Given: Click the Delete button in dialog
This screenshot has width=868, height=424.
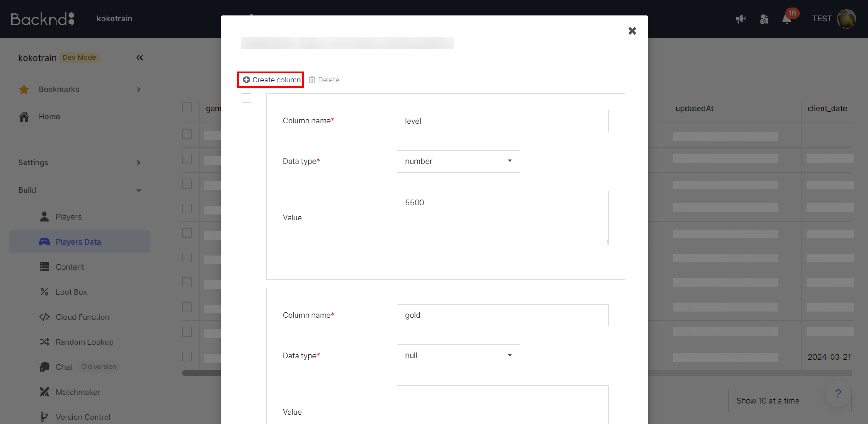Looking at the screenshot, I should click(x=324, y=80).
